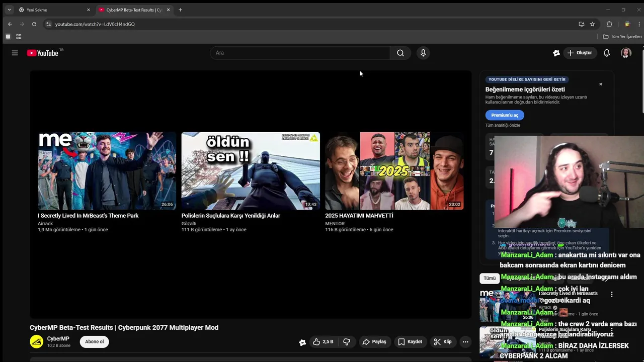This screenshot has height=362, width=644.
Task: Click title I Secretly Lived In MrBeast's Theme Park
Action: point(88,216)
